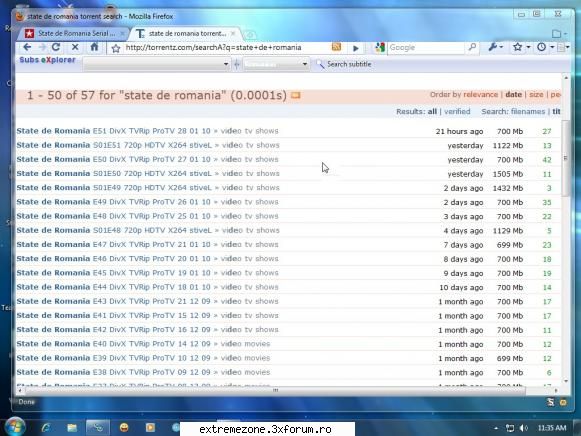Open State de Romania E46 DivX torrent
This screenshot has height=436, width=581.
coord(113,259)
